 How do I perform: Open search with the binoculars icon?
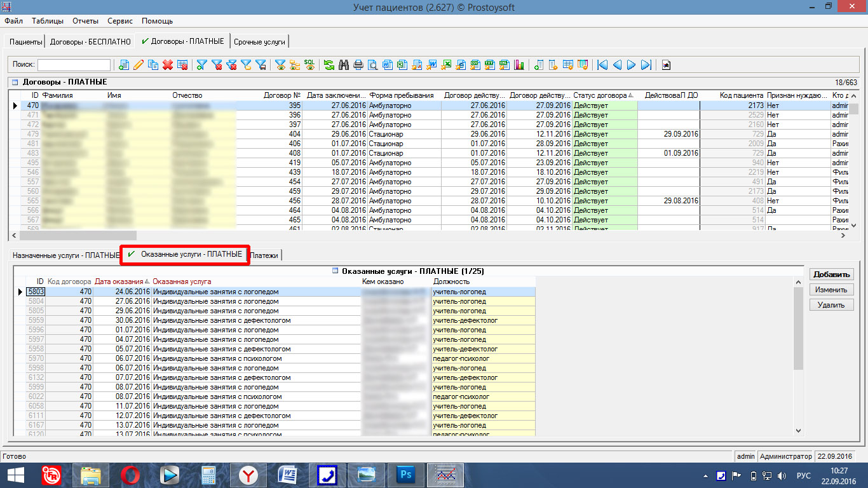tap(344, 65)
